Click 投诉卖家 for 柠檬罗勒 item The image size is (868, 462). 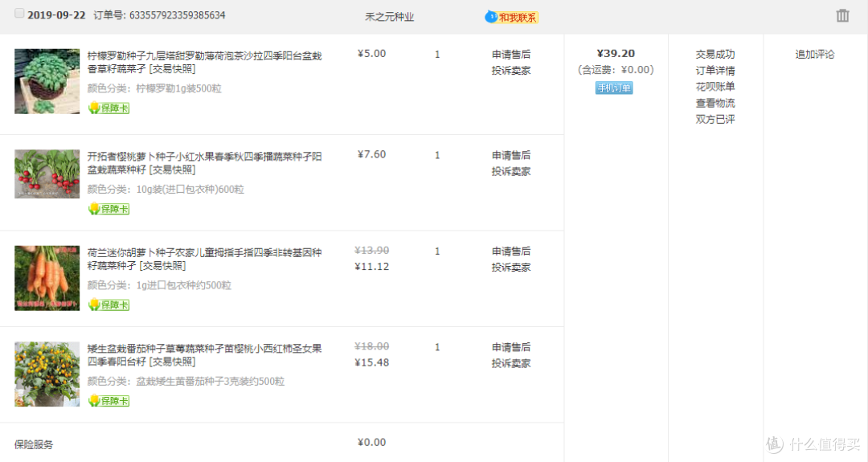tap(511, 70)
